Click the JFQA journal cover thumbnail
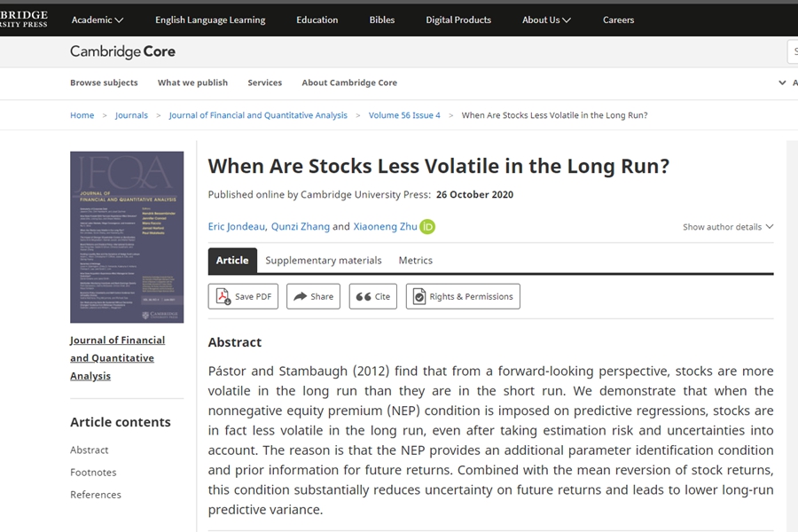Viewport: 798px width, 532px height. tap(127, 237)
